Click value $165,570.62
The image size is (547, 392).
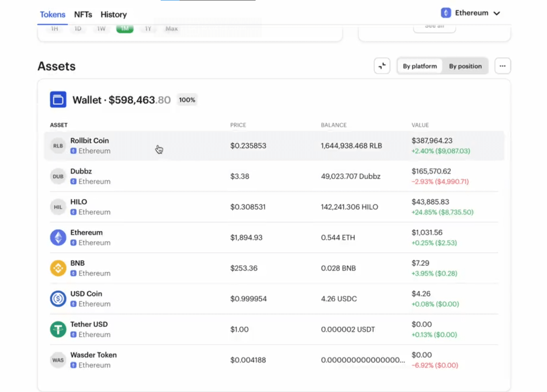point(431,171)
